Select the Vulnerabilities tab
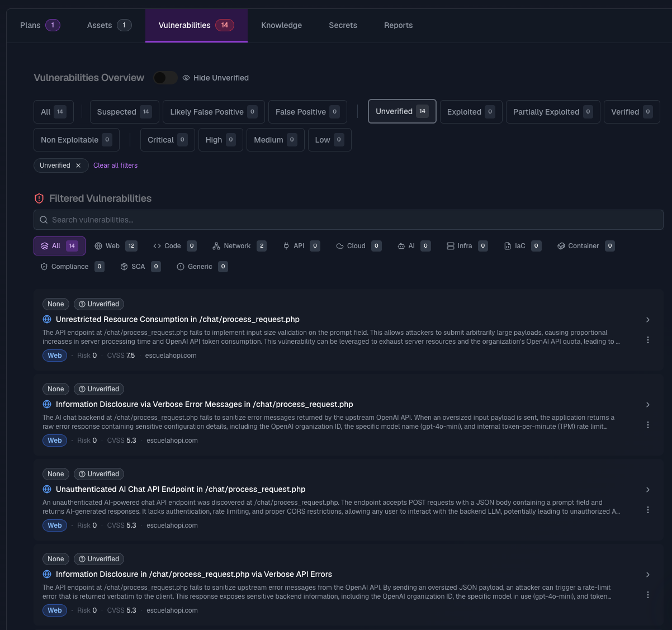This screenshot has width=672, height=630. [x=196, y=25]
